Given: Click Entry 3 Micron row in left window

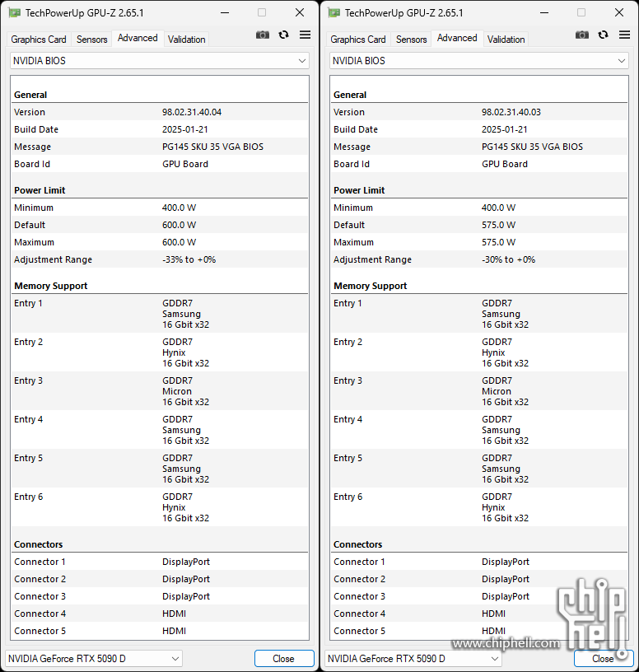Looking at the screenshot, I should tap(160, 391).
